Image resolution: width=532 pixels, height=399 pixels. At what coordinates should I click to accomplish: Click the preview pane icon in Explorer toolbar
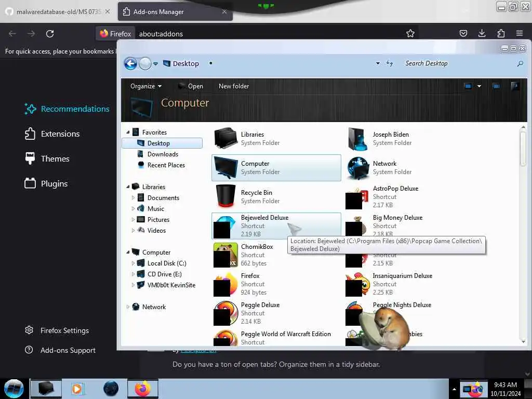tap(496, 86)
